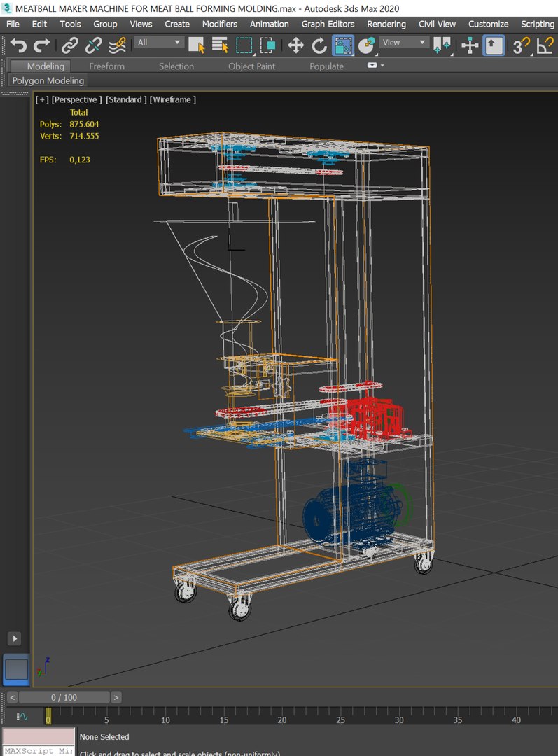Viewport: 558px width, 756px height.
Task: Click the Verts count 714.555
Action: click(84, 136)
